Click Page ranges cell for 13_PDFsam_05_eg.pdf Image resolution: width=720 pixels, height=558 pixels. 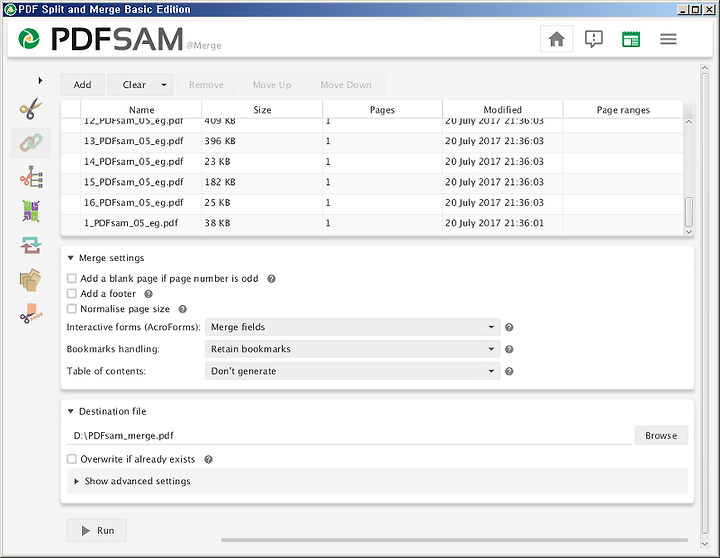pos(623,141)
